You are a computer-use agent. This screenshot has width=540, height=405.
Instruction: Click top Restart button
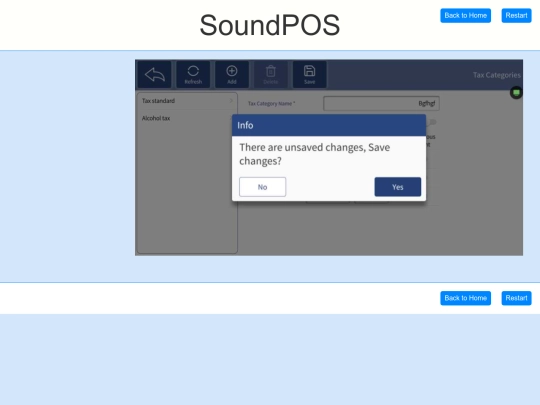(x=516, y=15)
